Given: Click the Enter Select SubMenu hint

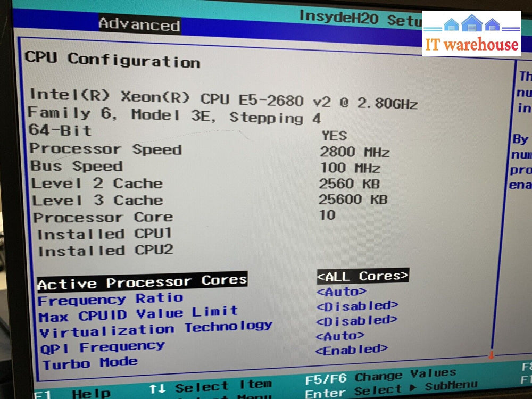Looking at the screenshot, I should pyautogui.click(x=391, y=389).
